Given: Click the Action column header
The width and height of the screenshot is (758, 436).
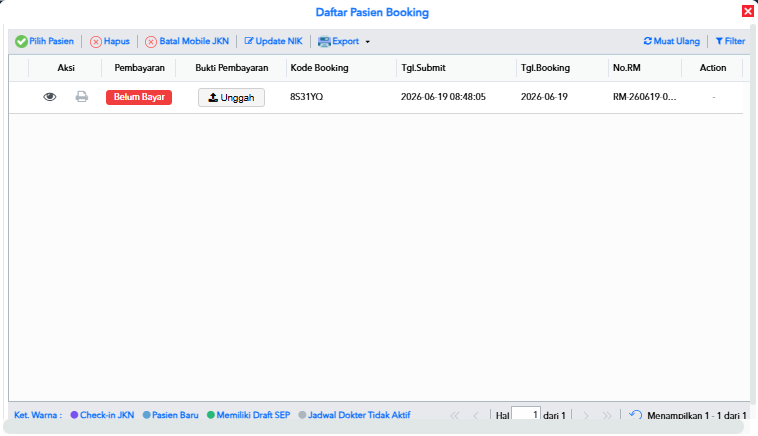Looking at the screenshot, I should point(713,68).
